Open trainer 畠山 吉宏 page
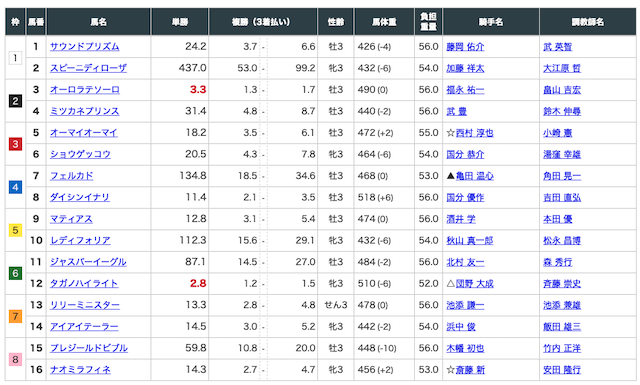 point(562,90)
